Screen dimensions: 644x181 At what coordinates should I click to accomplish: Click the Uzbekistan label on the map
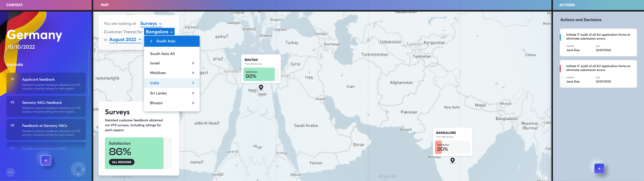click(391, 42)
